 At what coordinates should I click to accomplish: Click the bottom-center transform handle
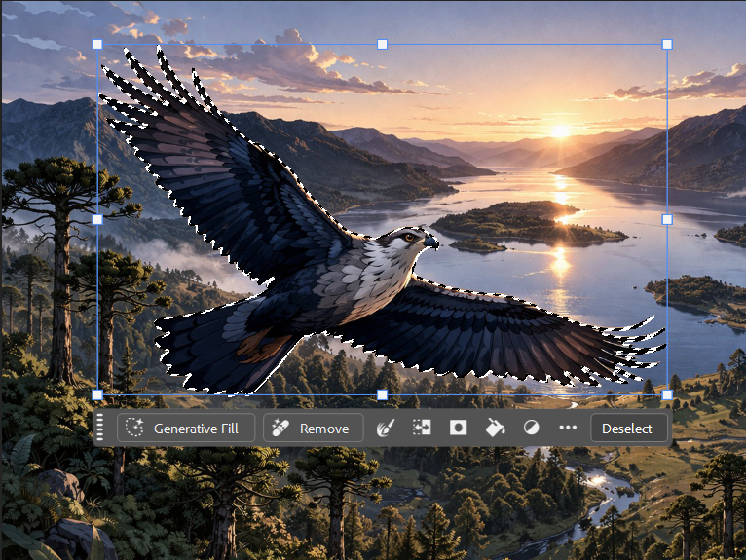tap(382, 394)
